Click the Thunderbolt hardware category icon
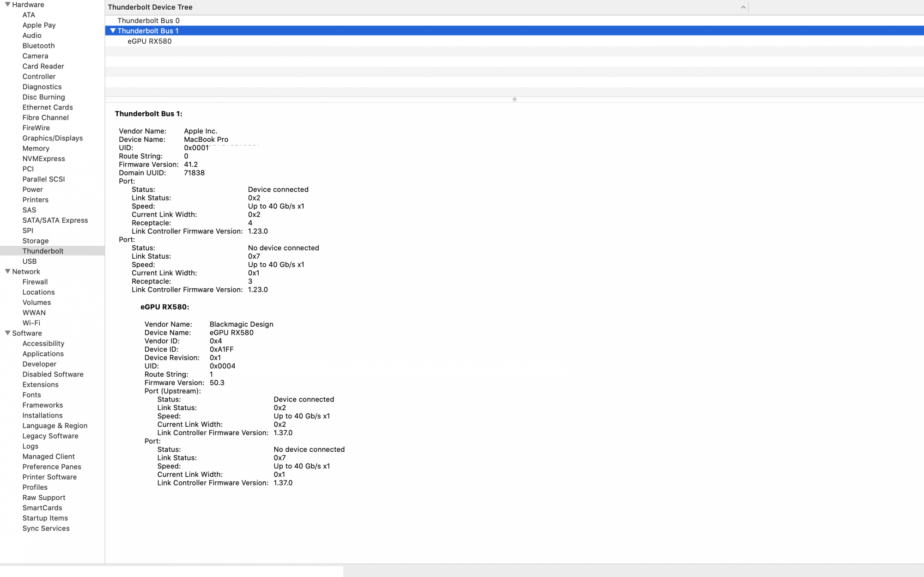This screenshot has width=924, height=577. tap(43, 250)
